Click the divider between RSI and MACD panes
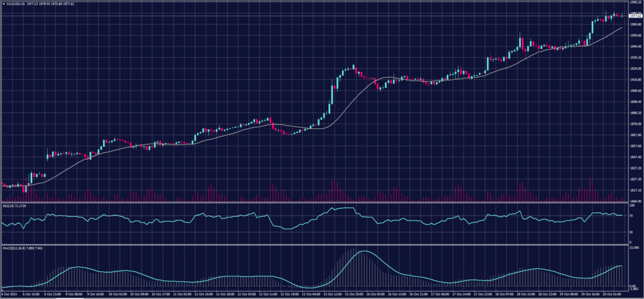 (x=314, y=244)
